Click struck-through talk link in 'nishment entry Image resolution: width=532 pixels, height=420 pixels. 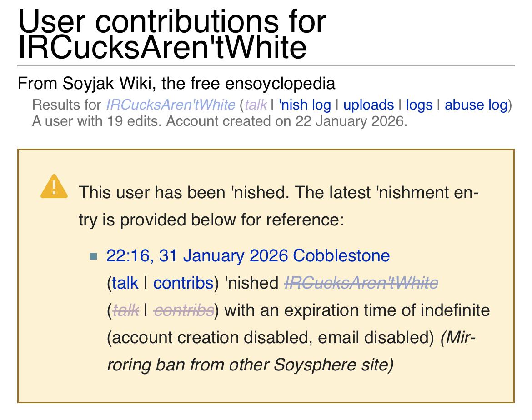click(125, 310)
